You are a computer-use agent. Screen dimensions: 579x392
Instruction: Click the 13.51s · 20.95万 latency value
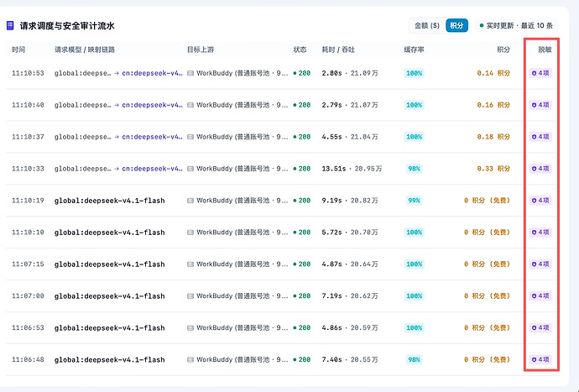pyautogui.click(x=352, y=169)
